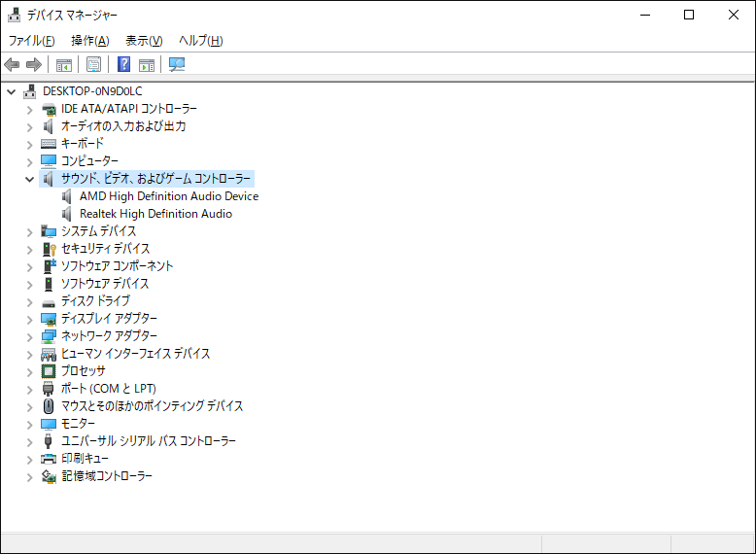756x554 pixels.
Task: Click the Back arrow toolbar icon
Action: click(12, 64)
